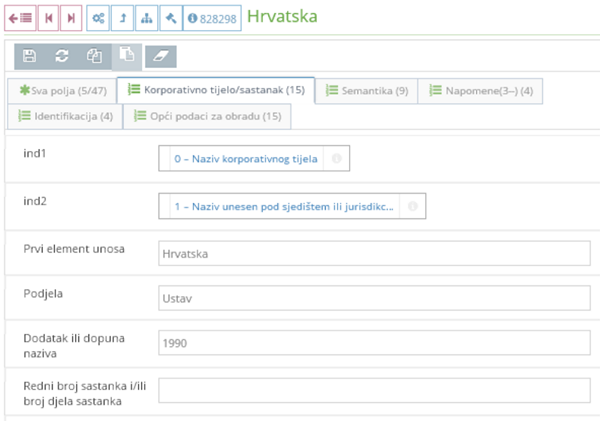
Task: Focus the Redni broj sastanka input
Action: [374, 390]
